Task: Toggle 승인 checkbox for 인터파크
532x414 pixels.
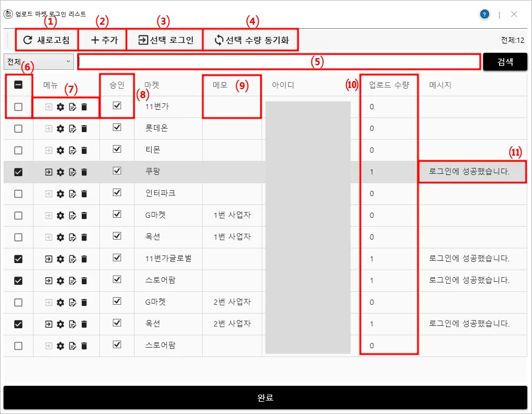Action: click(117, 192)
